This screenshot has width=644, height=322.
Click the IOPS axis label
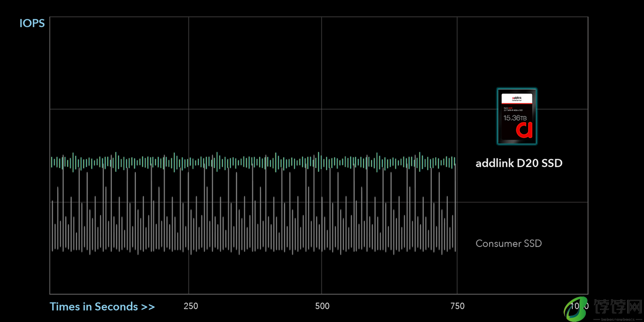click(x=32, y=23)
